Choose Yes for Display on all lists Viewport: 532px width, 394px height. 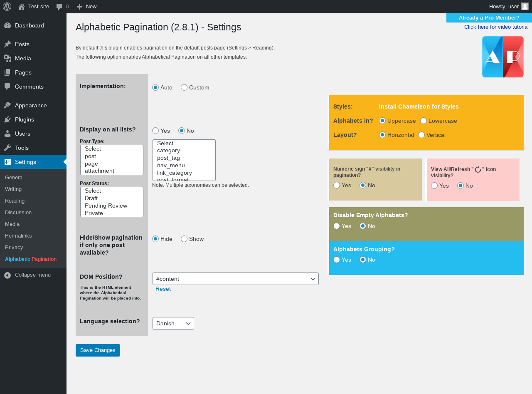tap(155, 131)
